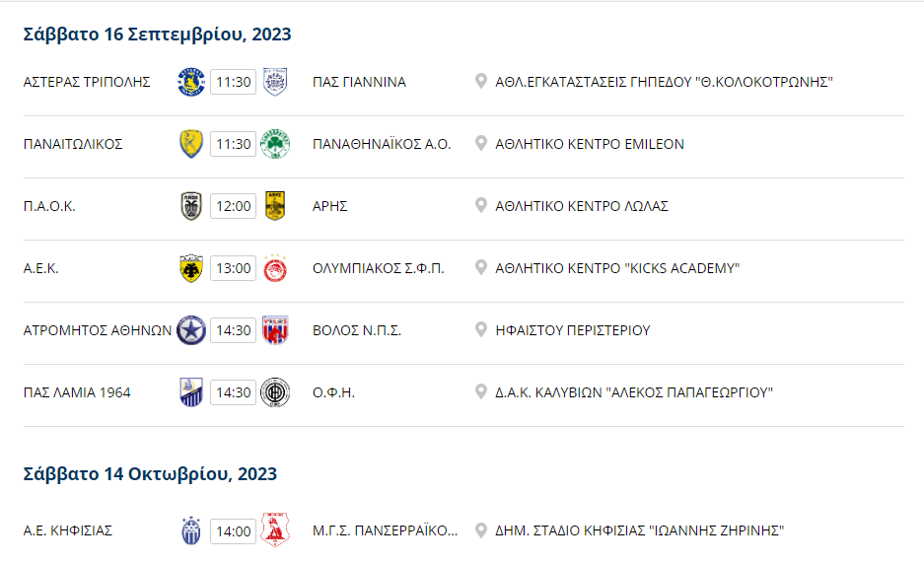Click the Atromitos blue star crest
924x564 pixels.
[x=191, y=330]
